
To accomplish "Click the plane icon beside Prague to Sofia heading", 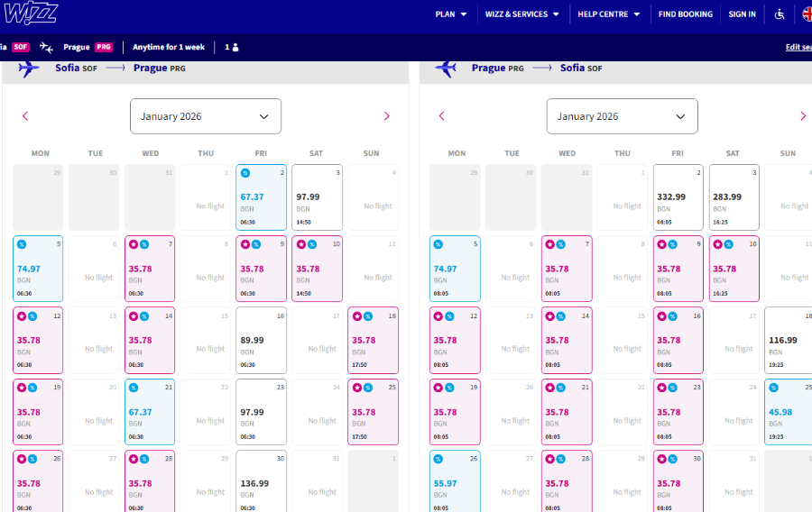I will coord(446,69).
